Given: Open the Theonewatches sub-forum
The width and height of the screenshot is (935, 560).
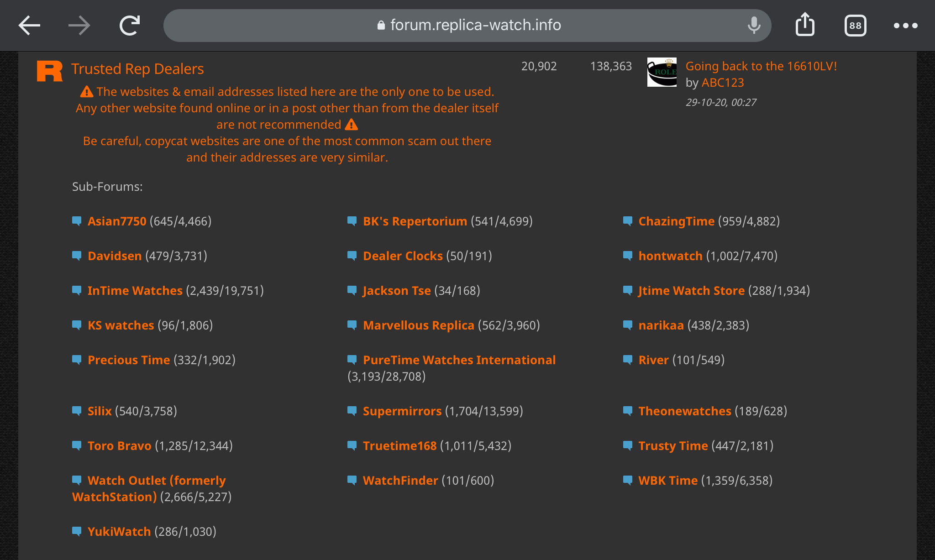Looking at the screenshot, I should click(x=685, y=411).
